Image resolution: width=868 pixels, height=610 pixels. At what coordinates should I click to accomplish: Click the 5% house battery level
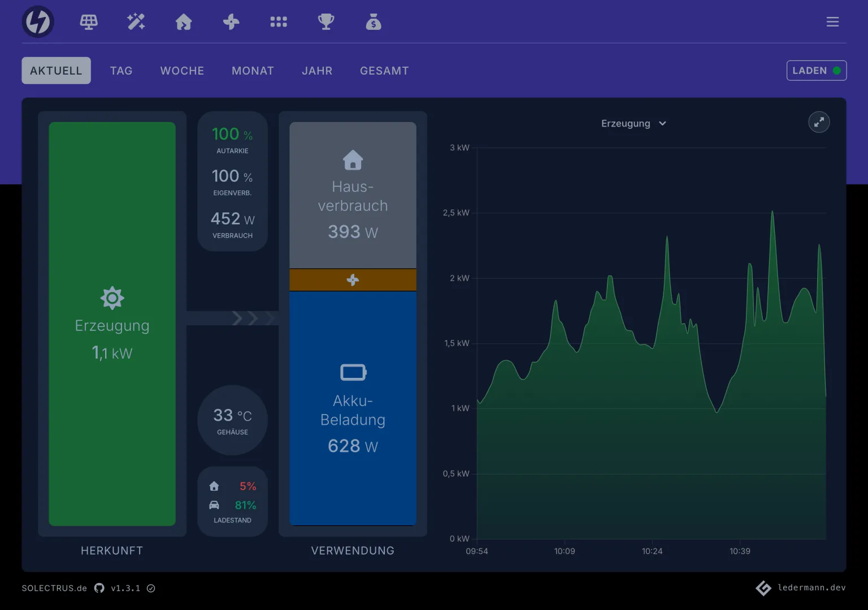(x=248, y=486)
